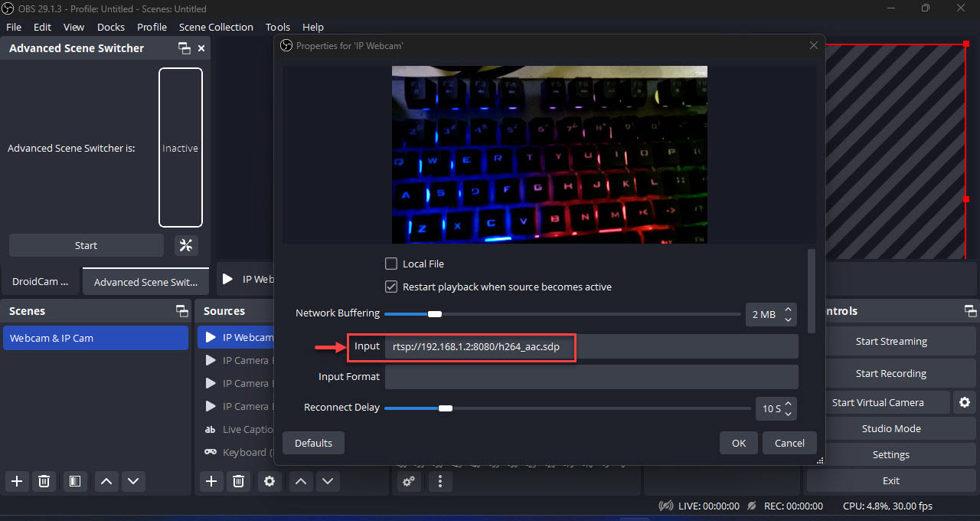Toggle Studio Mode
980x521 pixels.
click(x=891, y=428)
